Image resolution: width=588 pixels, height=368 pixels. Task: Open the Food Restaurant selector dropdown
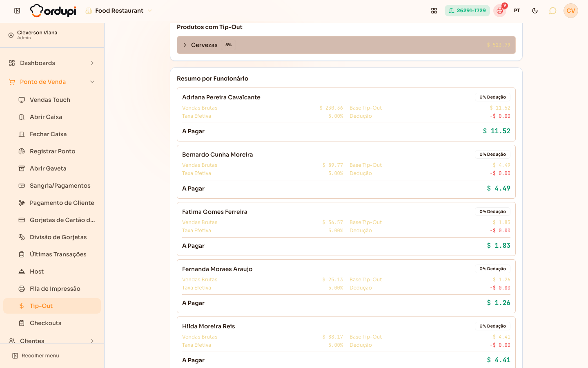(x=119, y=11)
